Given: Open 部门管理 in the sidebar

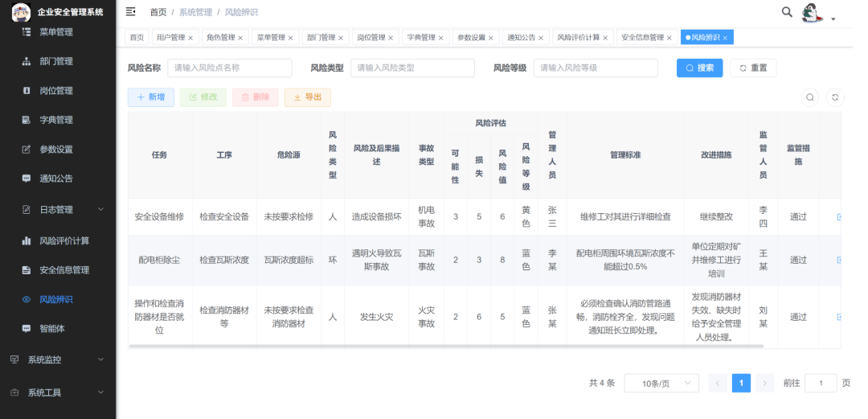Looking at the screenshot, I should coord(58,61).
